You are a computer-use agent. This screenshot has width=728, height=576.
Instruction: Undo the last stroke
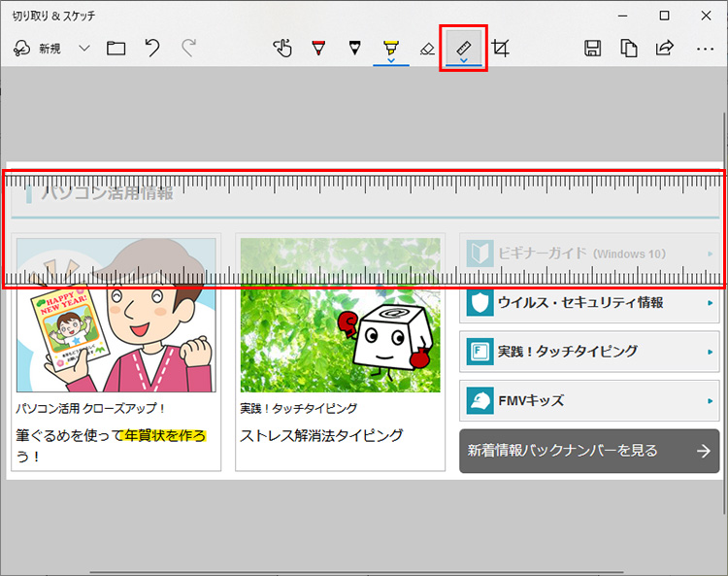pos(151,48)
